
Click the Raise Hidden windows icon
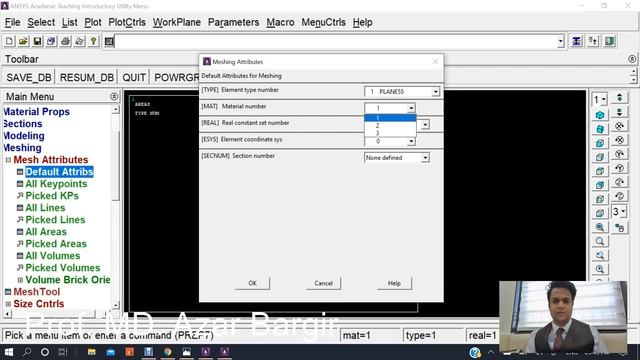click(576, 41)
